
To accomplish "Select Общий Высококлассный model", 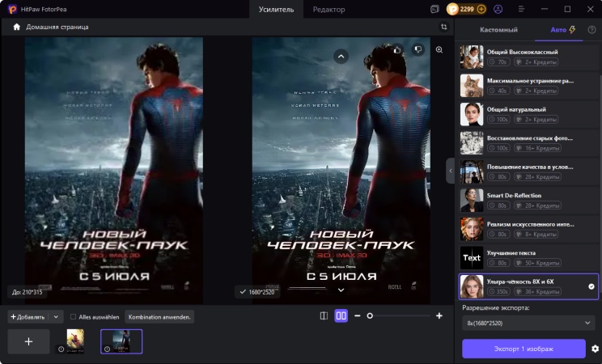I will (x=528, y=57).
